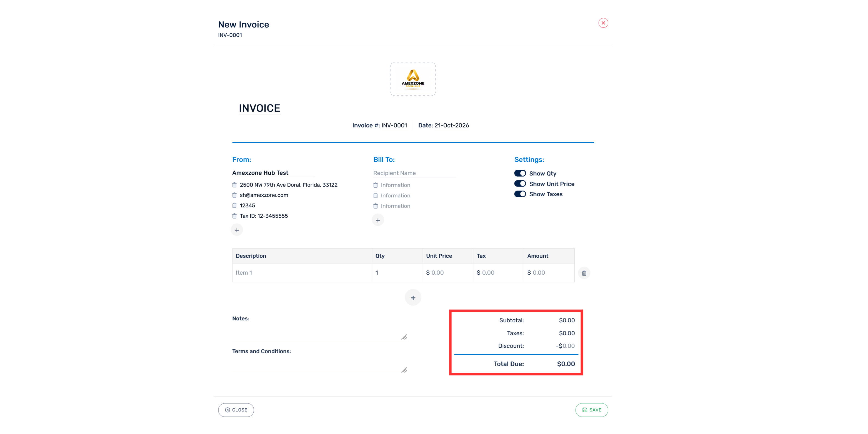Image resolution: width=868 pixels, height=434 pixels.
Task: Click the Unit Price field for Item 1
Action: [448, 273]
